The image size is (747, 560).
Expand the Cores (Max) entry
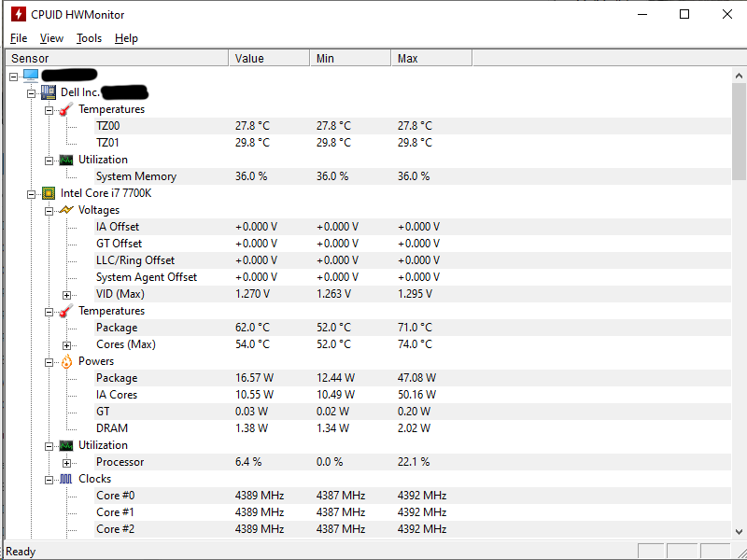point(65,344)
